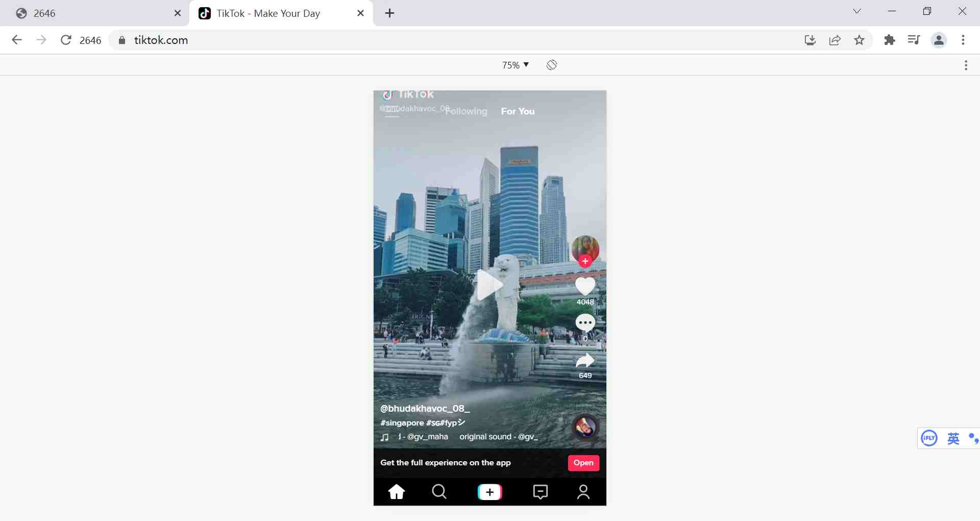Viewport: 980px width, 521px height.
Task: Bookmark this page with the star icon
Action: pos(860,40)
